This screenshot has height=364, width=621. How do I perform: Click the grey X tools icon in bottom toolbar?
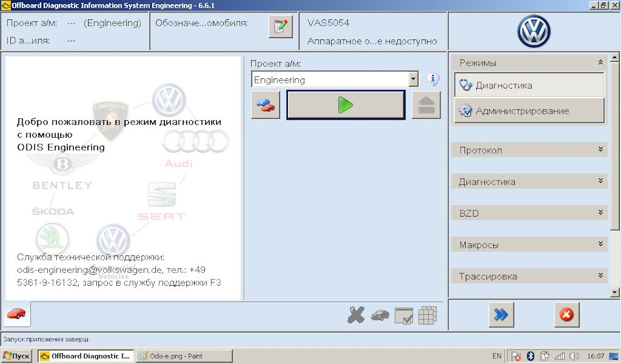356,316
